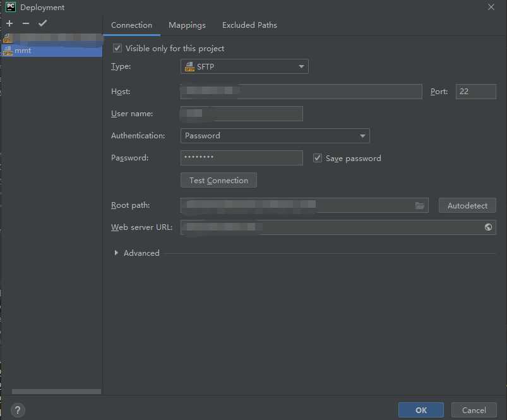Close the Deployment dialog window
Viewport: 507px width, 420px height.
(491, 7)
